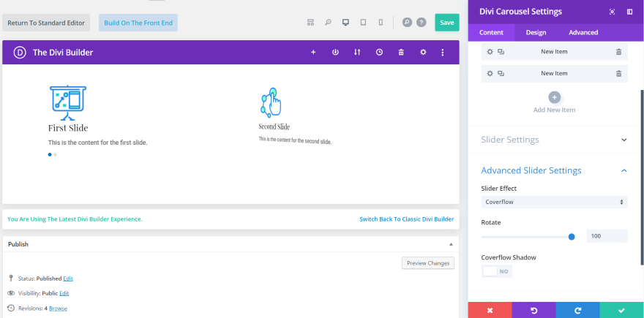Click Build On The Front End
This screenshot has height=318, width=644.
(x=138, y=23)
